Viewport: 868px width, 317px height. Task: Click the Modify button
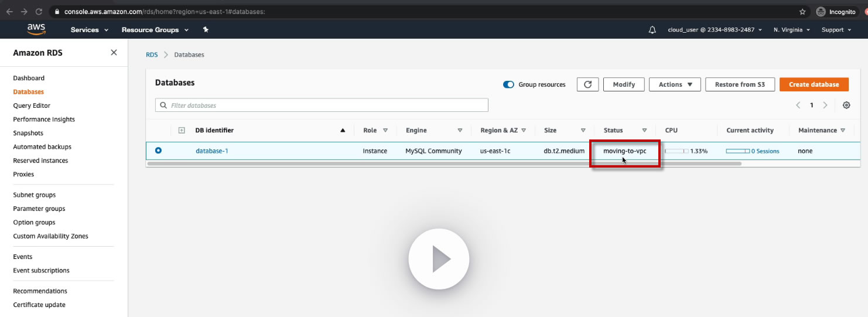click(x=624, y=84)
